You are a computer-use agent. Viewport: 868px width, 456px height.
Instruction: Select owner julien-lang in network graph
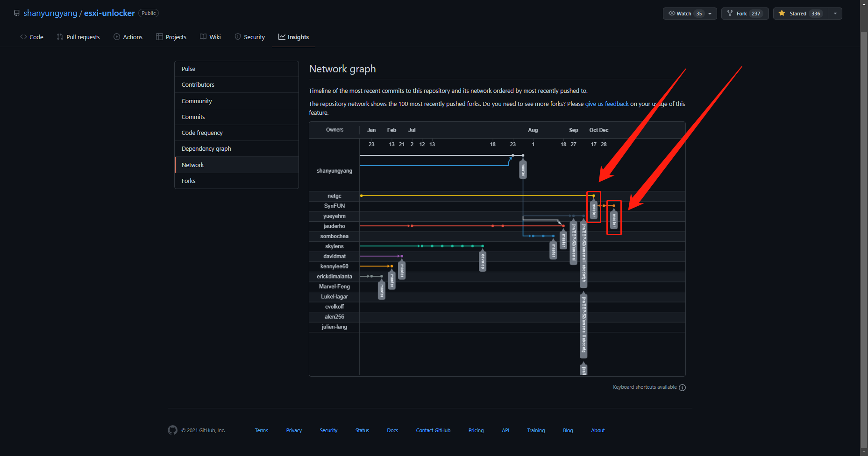(334, 327)
